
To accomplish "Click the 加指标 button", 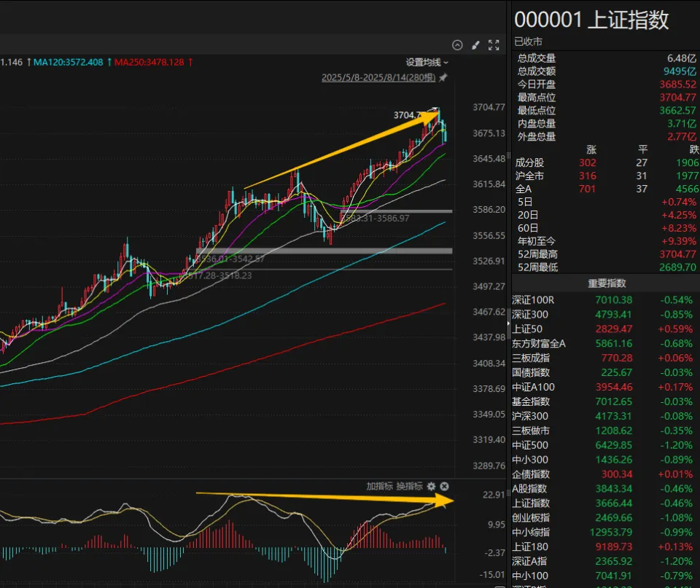I will pos(380,486).
